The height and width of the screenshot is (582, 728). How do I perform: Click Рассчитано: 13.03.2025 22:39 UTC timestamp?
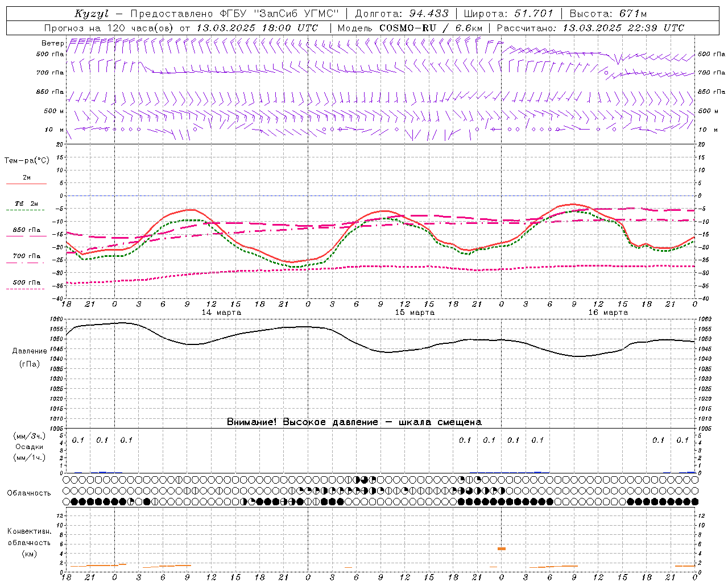click(x=590, y=28)
